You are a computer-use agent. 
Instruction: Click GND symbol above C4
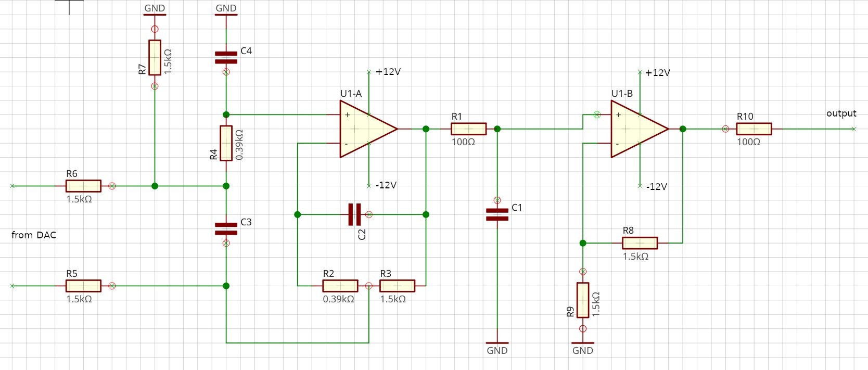pos(226,9)
